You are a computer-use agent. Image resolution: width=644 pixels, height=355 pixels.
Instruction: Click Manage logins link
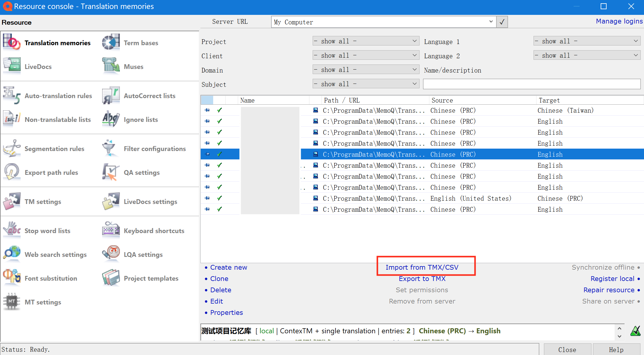click(619, 21)
